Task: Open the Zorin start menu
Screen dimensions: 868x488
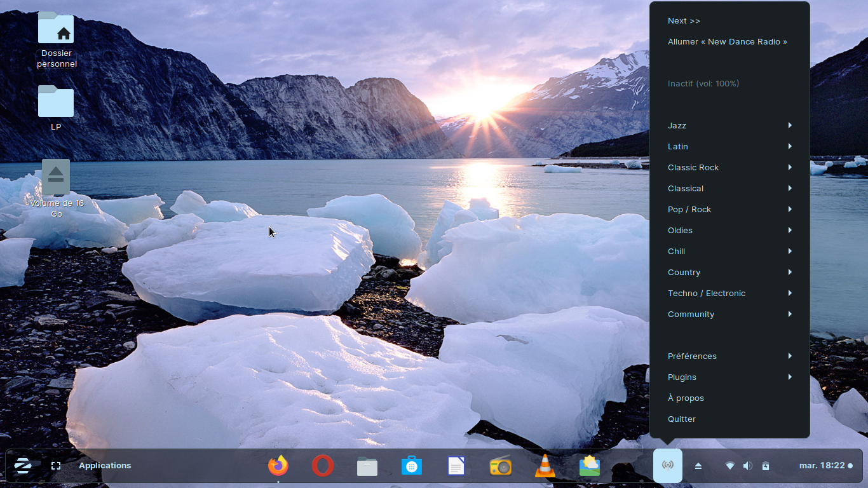Action: pos(23,466)
